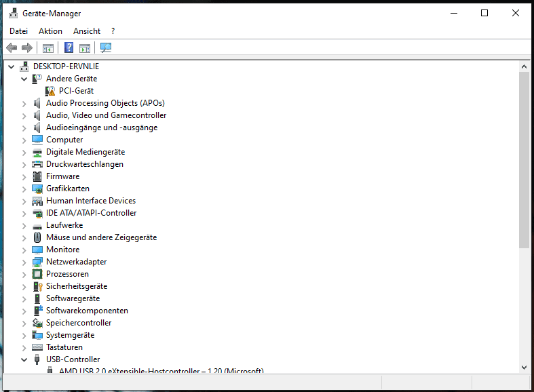Click the USB-Controller plug icon
Image resolution: width=534 pixels, height=392 pixels.
(37, 359)
